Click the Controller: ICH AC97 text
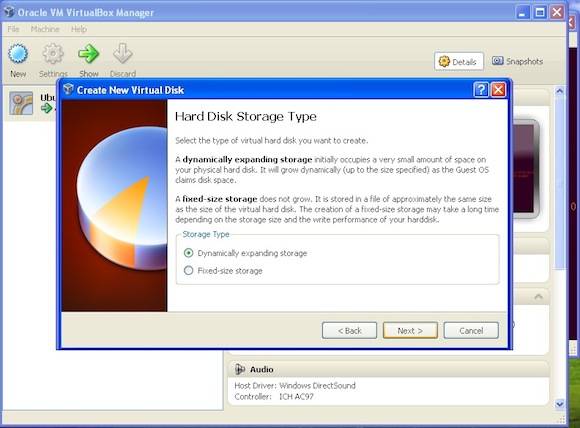Viewport: 580px width, 428px height. [274, 397]
